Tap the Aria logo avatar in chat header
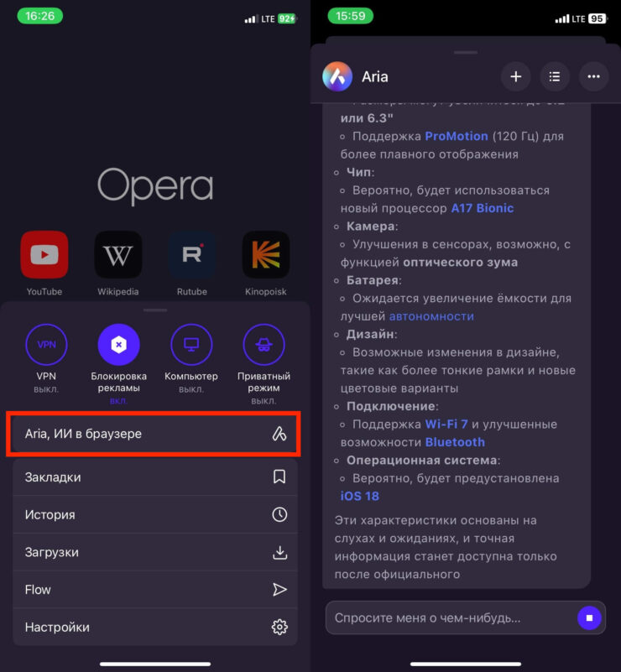The height and width of the screenshot is (672, 621). point(337,76)
